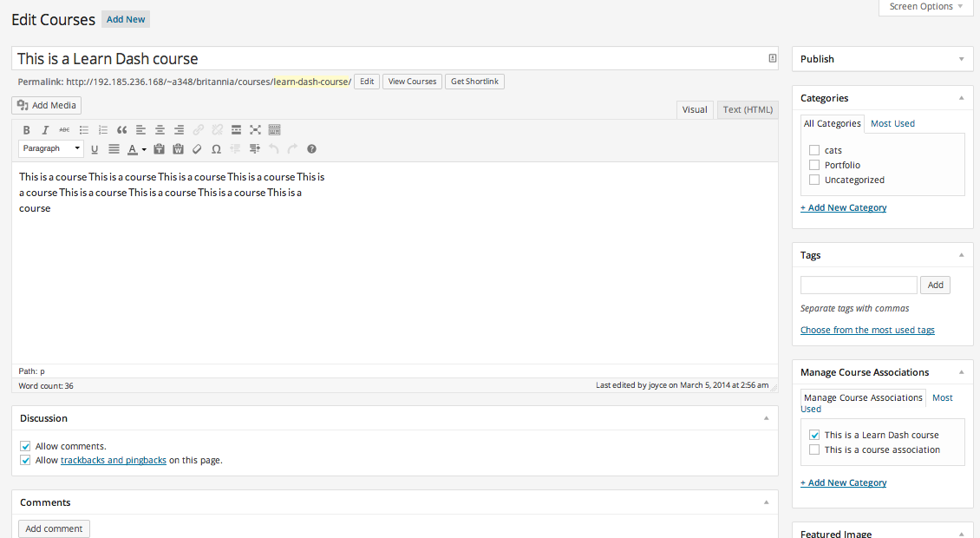Toggle bold formatting in editor toolbar

click(x=26, y=130)
